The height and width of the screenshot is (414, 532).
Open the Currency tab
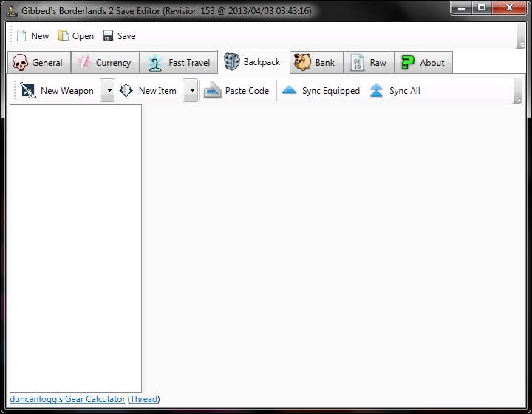[x=105, y=62]
